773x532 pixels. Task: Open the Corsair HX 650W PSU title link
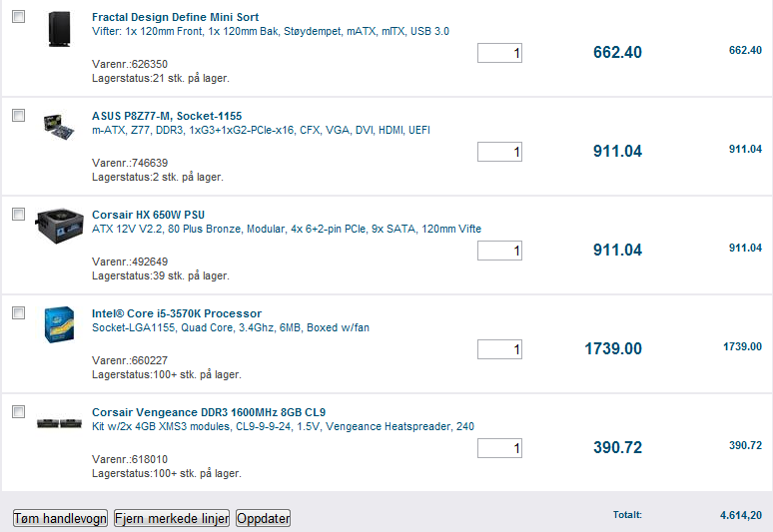click(x=148, y=215)
